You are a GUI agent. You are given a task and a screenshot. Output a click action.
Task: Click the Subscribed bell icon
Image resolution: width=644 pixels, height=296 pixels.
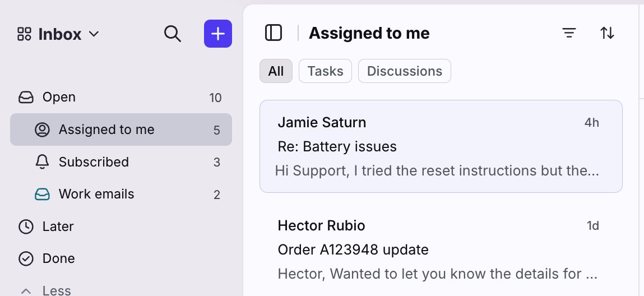pyautogui.click(x=42, y=162)
